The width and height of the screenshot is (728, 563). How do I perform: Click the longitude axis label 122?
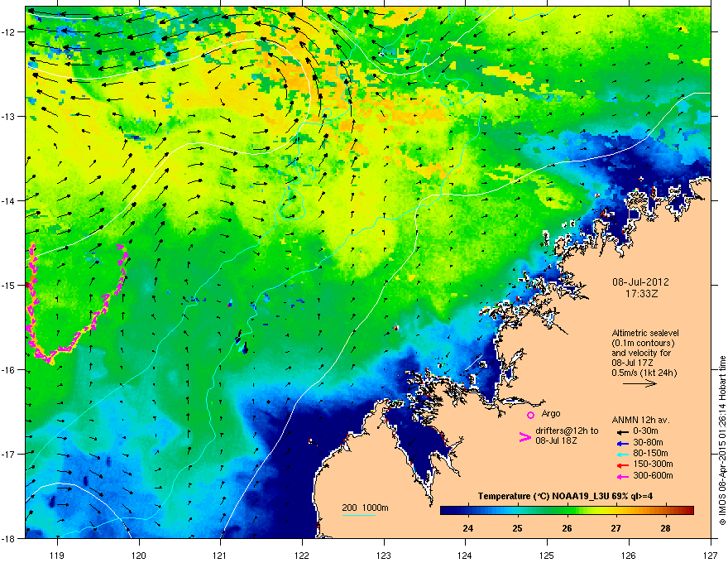pos(302,555)
